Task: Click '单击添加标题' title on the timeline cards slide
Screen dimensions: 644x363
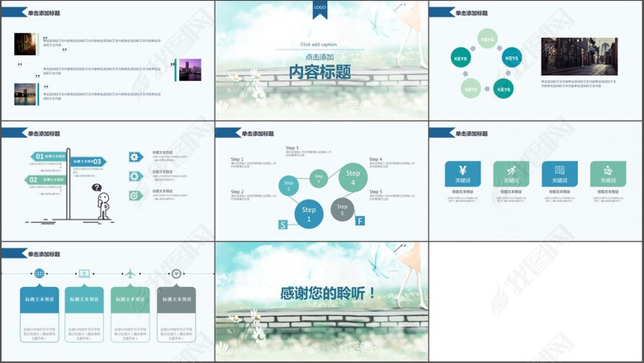Action: tap(44, 254)
